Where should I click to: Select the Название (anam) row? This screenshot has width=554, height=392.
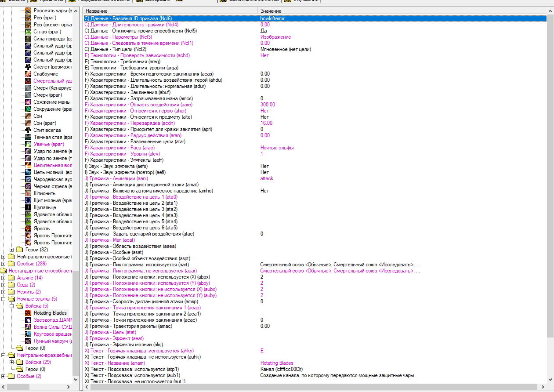tap(315, 363)
